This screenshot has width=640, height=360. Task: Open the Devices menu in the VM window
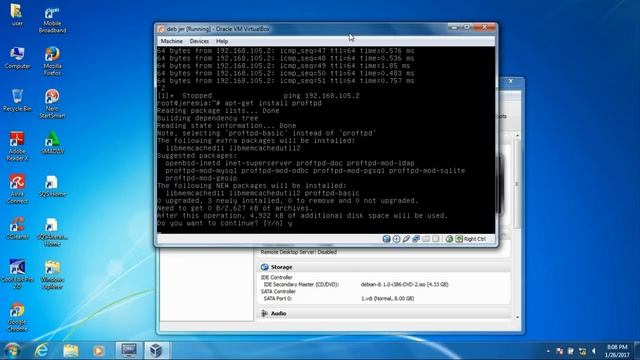[199, 41]
